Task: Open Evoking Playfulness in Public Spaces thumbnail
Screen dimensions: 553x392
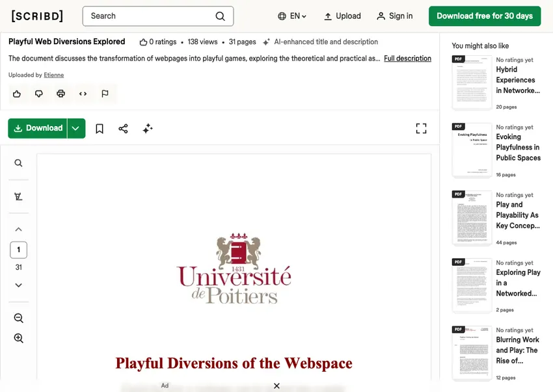Action: coord(472,151)
